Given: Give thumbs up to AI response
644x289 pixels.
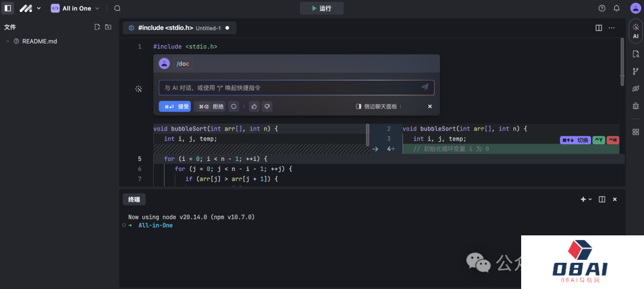Looking at the screenshot, I should point(253,107).
